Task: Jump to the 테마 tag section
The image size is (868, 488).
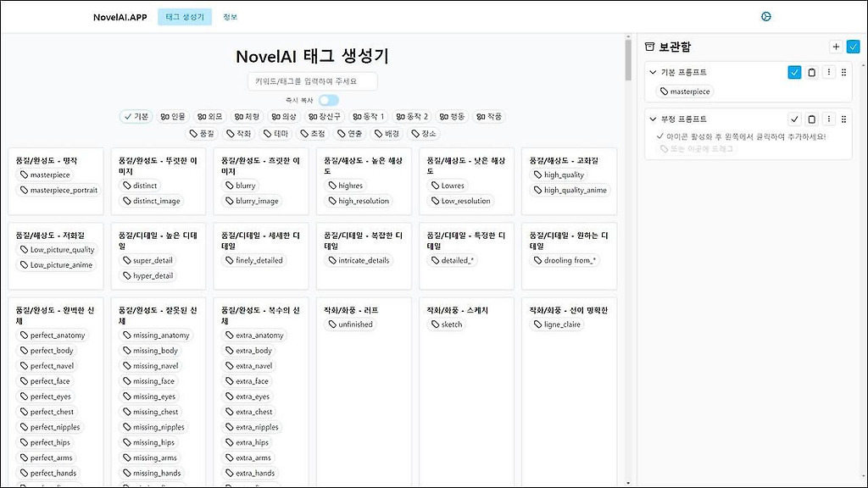Action: 275,133
